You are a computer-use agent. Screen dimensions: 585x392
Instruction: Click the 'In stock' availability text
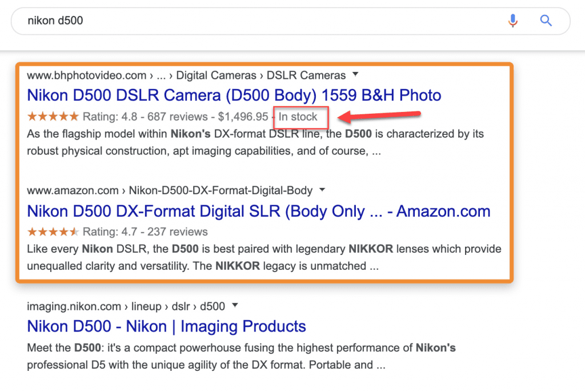coord(298,117)
